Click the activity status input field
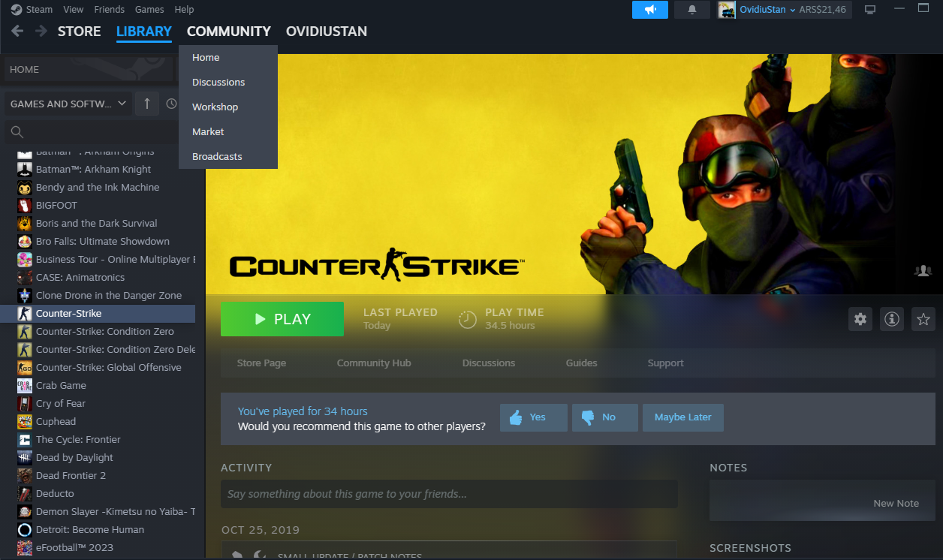Image resolution: width=943 pixels, height=560 pixels. click(448, 494)
